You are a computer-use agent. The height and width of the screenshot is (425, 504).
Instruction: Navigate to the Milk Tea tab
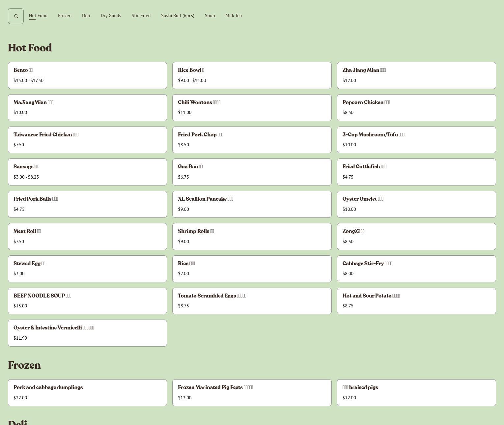[x=234, y=16]
